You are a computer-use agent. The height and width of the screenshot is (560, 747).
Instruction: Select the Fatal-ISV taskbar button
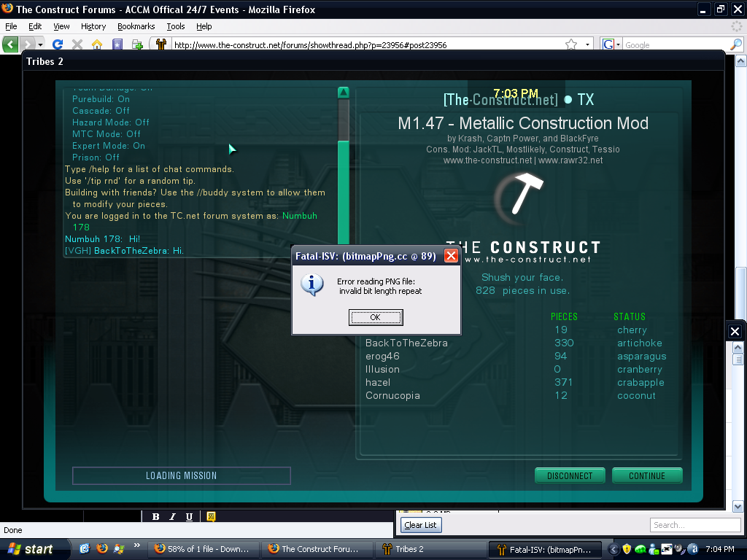coord(544,549)
